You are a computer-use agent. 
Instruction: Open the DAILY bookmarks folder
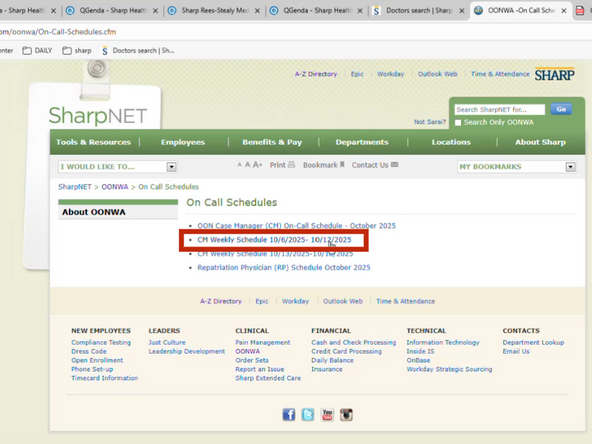[37, 51]
